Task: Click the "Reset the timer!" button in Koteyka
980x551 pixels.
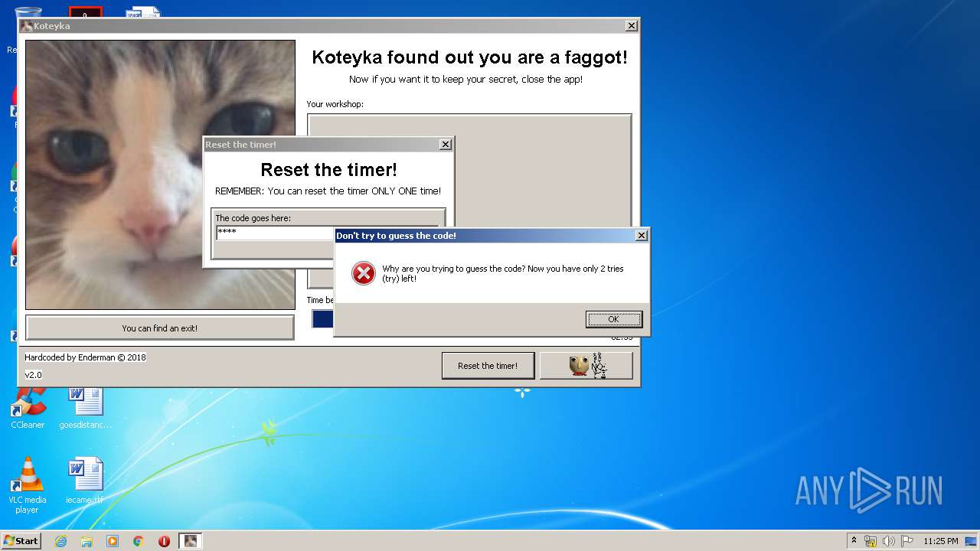Action: point(488,366)
